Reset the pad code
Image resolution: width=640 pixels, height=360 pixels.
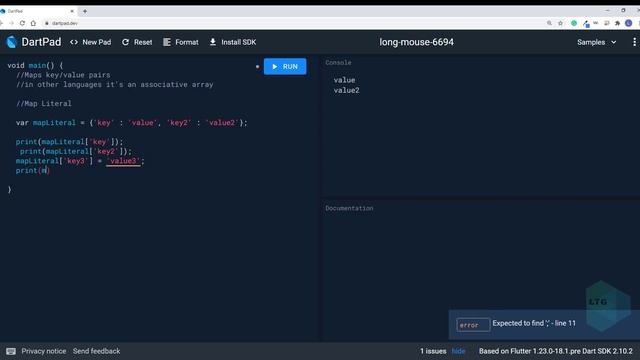[137, 42]
